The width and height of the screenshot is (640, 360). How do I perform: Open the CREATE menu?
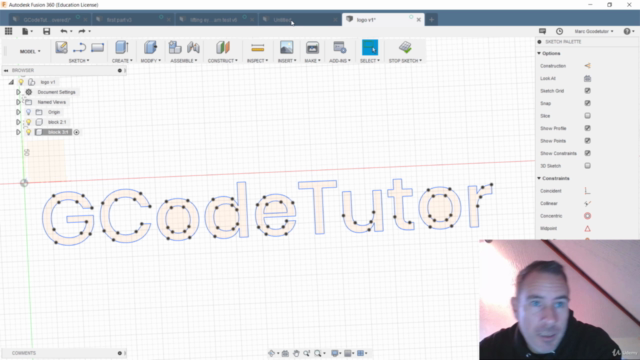[122, 61]
